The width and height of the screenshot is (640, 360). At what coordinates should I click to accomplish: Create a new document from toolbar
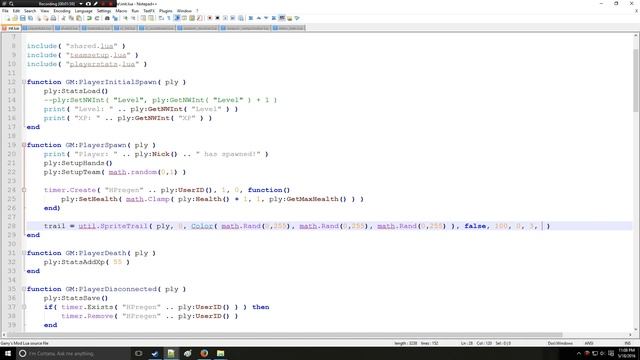click(x=7, y=18)
